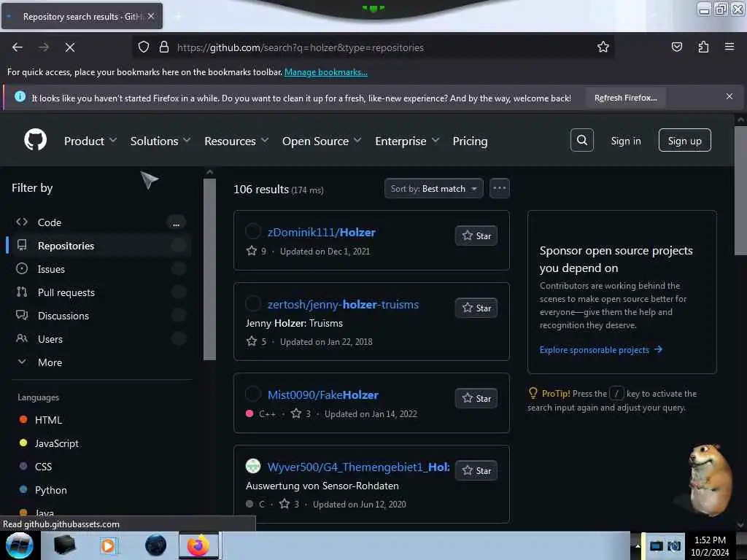747x560 pixels.
Task: Open the three-dot options next to Sort by
Action: 499,188
